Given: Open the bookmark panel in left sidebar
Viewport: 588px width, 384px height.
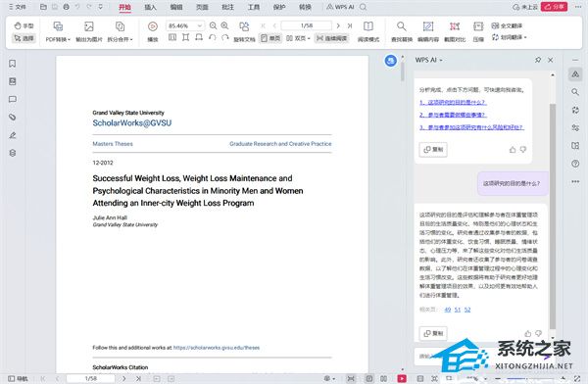Looking at the screenshot, I should [13, 64].
